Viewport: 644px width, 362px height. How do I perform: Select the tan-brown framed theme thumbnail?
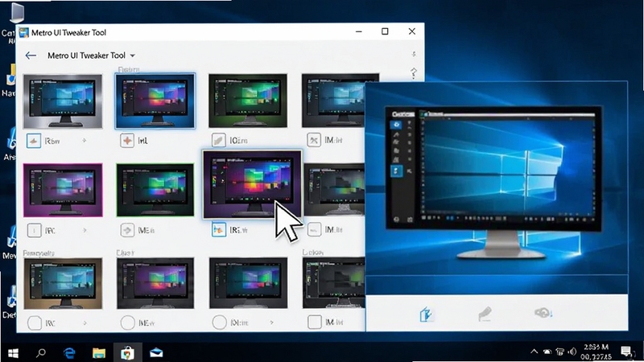click(63, 284)
